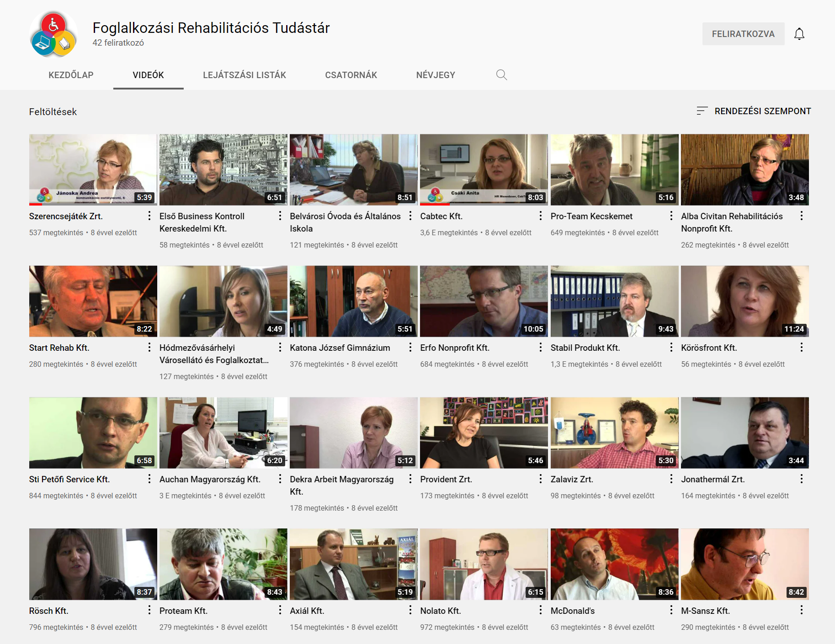Open the LEJÁTSZÁSI LISTÁK tab

coord(245,75)
